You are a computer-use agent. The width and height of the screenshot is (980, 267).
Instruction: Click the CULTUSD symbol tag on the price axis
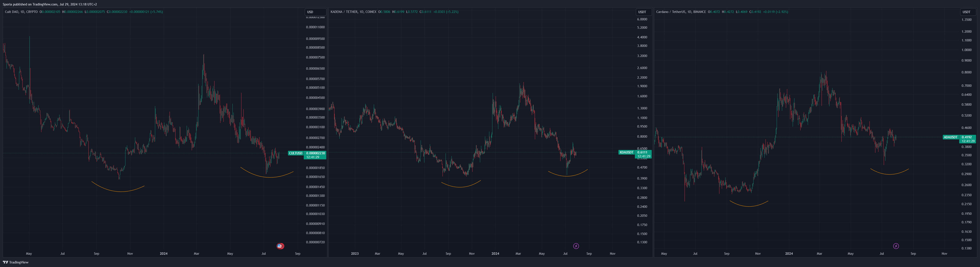296,153
